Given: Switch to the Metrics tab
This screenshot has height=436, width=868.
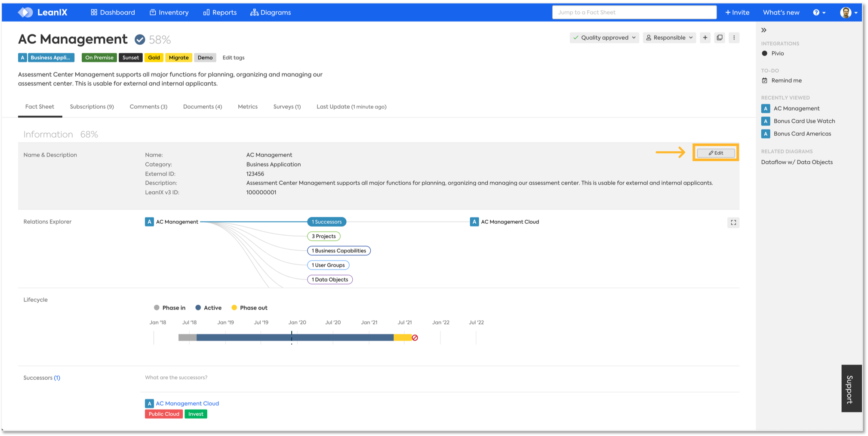Looking at the screenshot, I should 248,107.
